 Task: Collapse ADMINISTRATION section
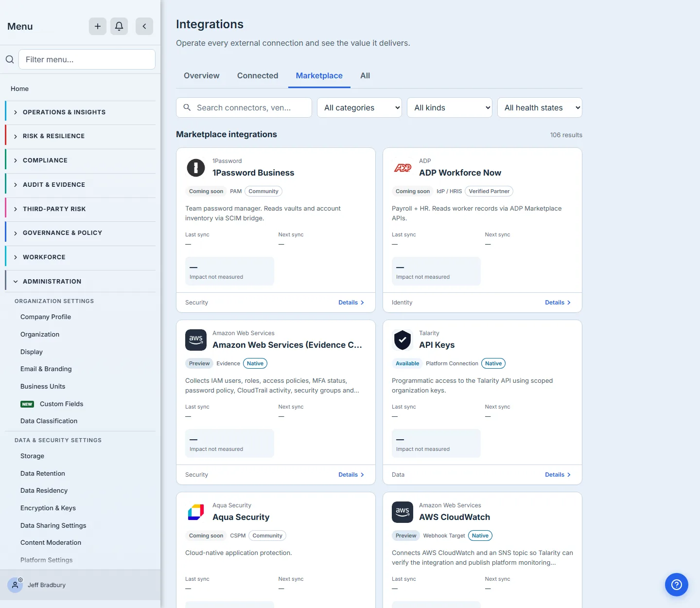pyautogui.click(x=80, y=282)
